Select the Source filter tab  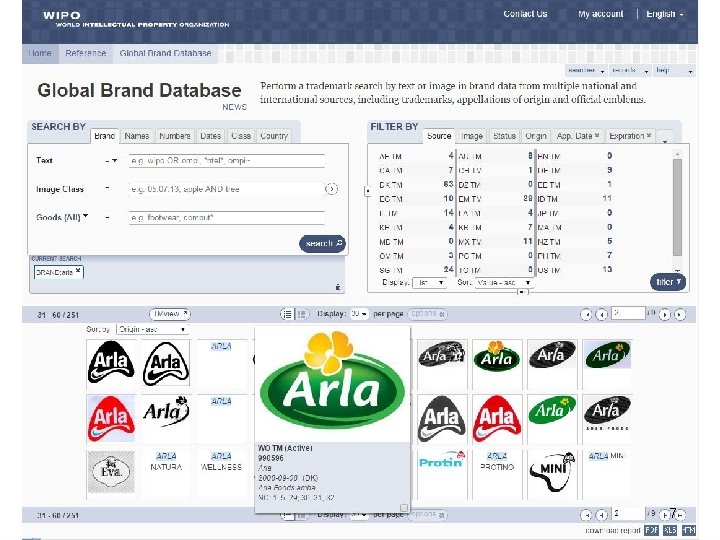click(x=439, y=136)
